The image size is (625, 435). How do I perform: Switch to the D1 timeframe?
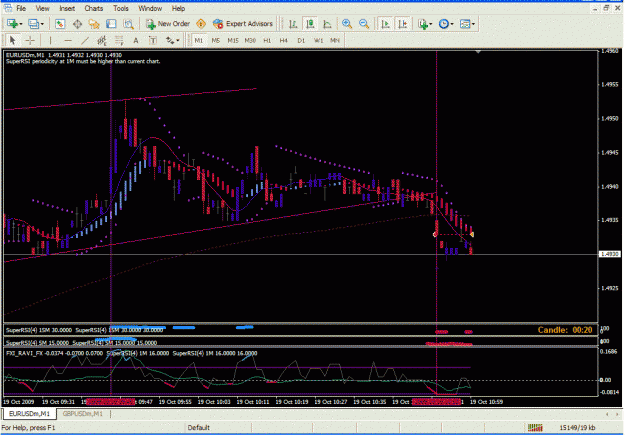coord(301,40)
